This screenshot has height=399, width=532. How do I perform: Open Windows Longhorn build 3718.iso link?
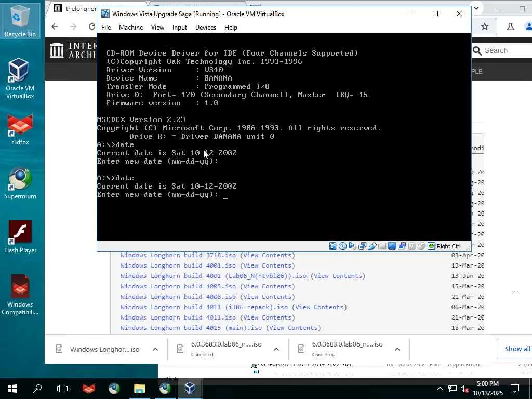(178, 255)
